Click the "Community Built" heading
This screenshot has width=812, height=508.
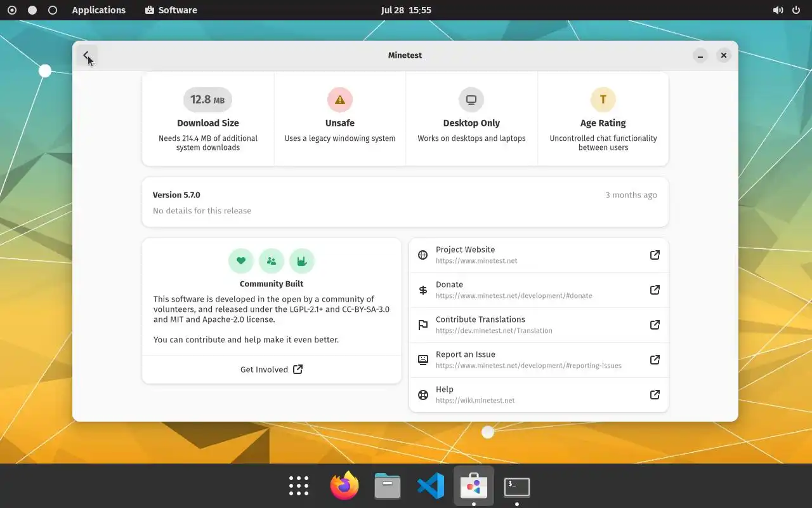tap(272, 284)
